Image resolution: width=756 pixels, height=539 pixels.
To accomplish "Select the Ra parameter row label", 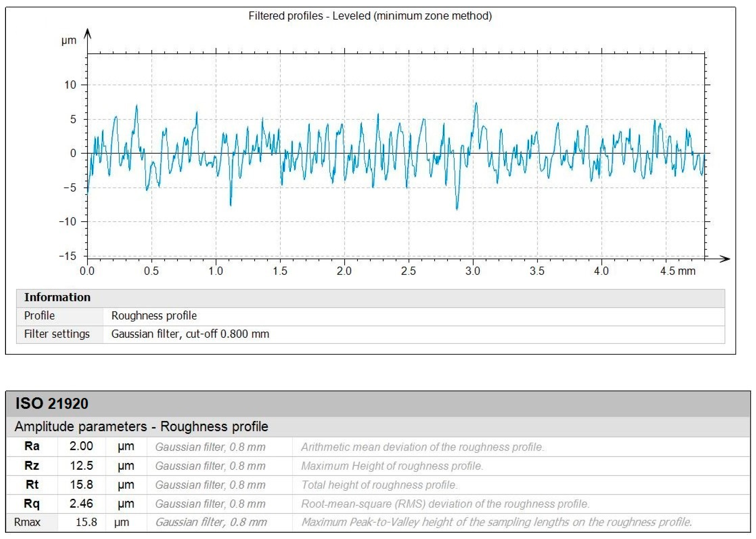I will [32, 446].
